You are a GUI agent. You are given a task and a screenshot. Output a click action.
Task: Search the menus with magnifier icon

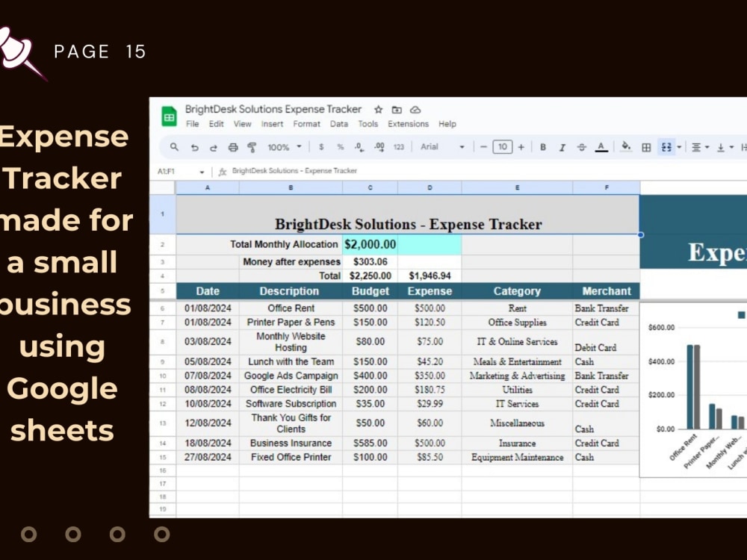point(174,147)
